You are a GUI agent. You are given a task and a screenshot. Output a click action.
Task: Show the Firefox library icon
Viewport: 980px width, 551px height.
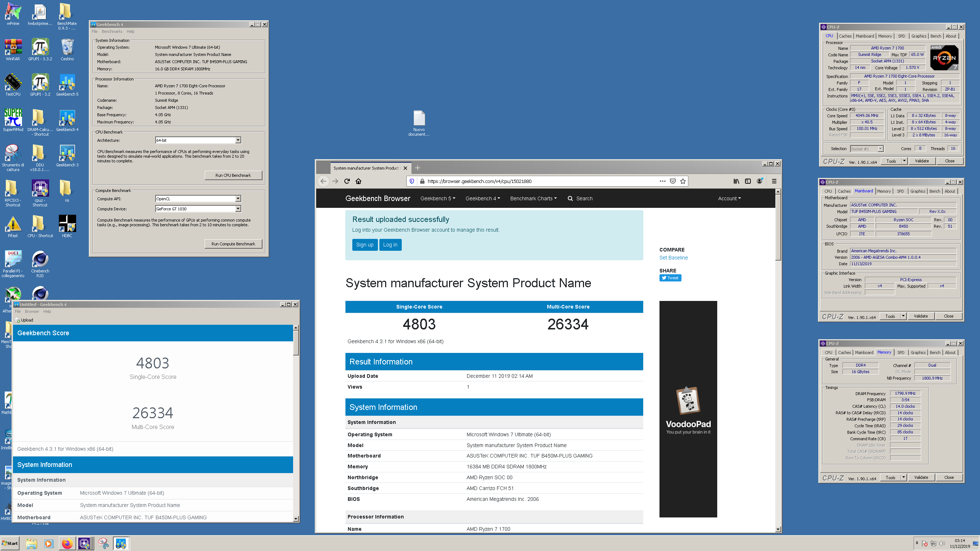(736, 182)
